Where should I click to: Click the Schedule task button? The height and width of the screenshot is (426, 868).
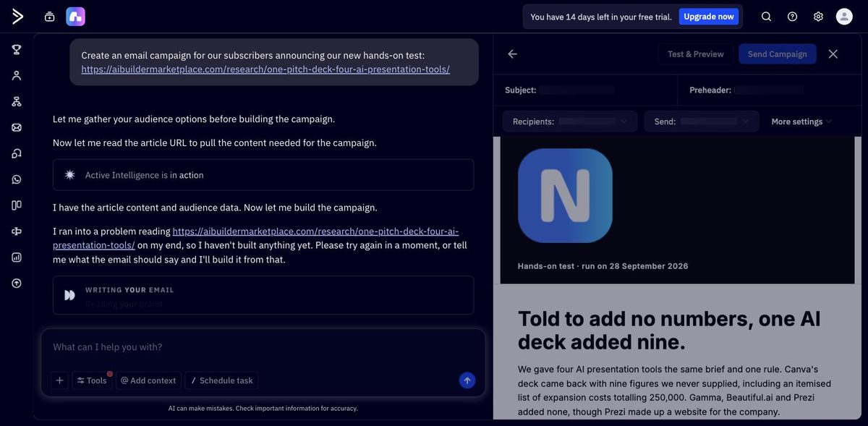point(221,380)
